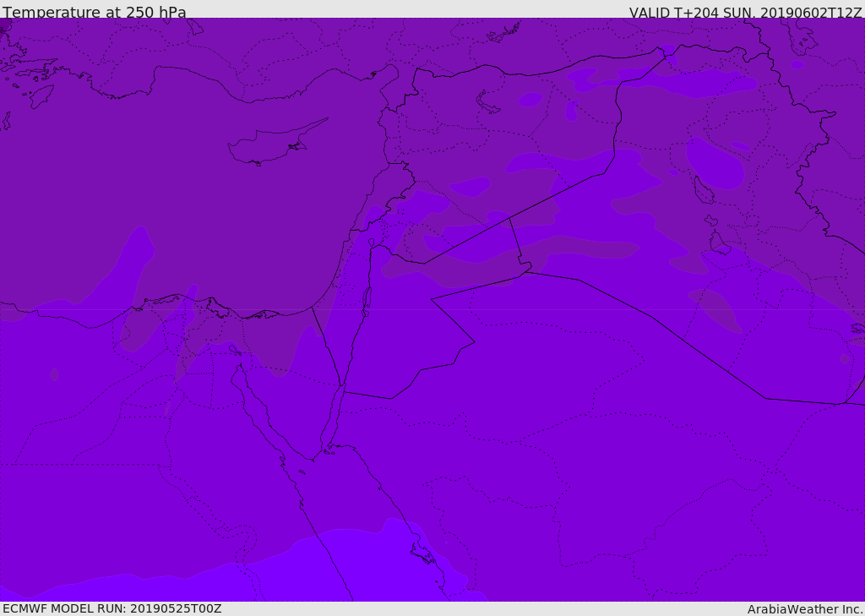Click the 'VALID T+204 SUN. 20190602T12Z' label

[x=745, y=12]
